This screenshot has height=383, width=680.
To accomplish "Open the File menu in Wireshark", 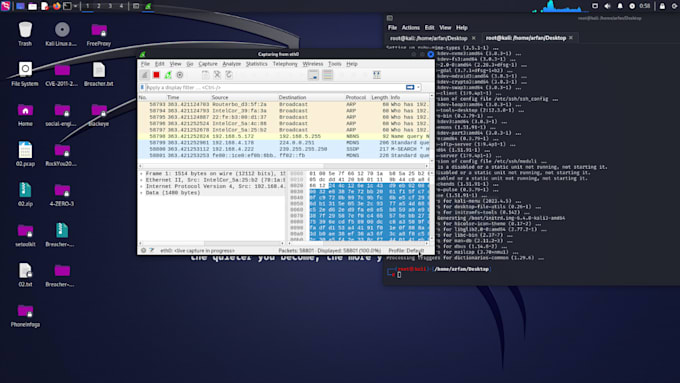I will (x=145, y=64).
